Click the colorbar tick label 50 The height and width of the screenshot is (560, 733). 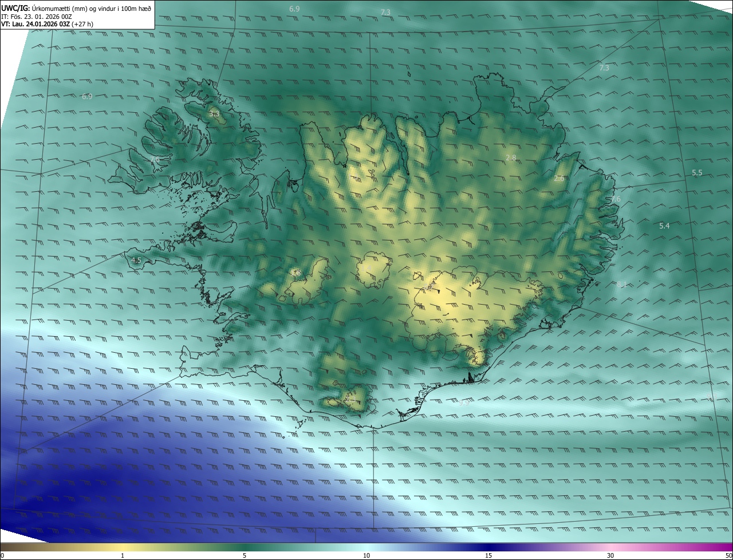pos(728,555)
